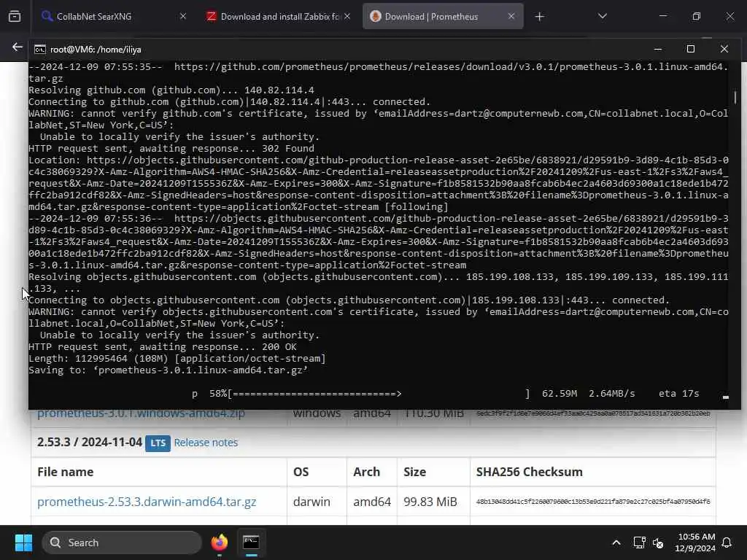Expand the list all tabs dropdown
747x560 pixels.
602,16
